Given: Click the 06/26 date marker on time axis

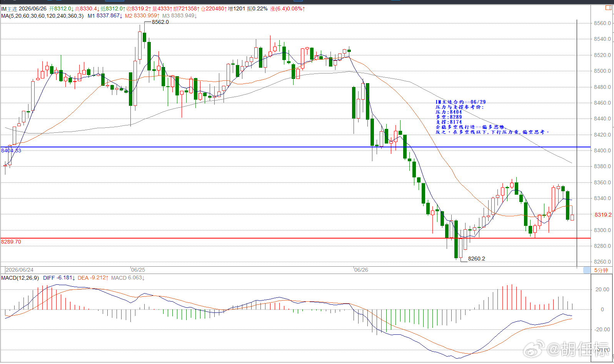Looking at the screenshot, I should click(x=361, y=270).
